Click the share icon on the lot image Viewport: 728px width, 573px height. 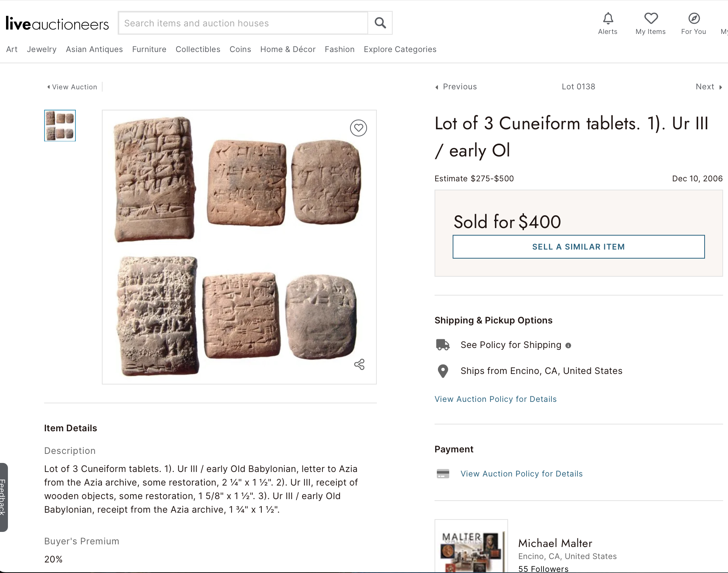(359, 364)
